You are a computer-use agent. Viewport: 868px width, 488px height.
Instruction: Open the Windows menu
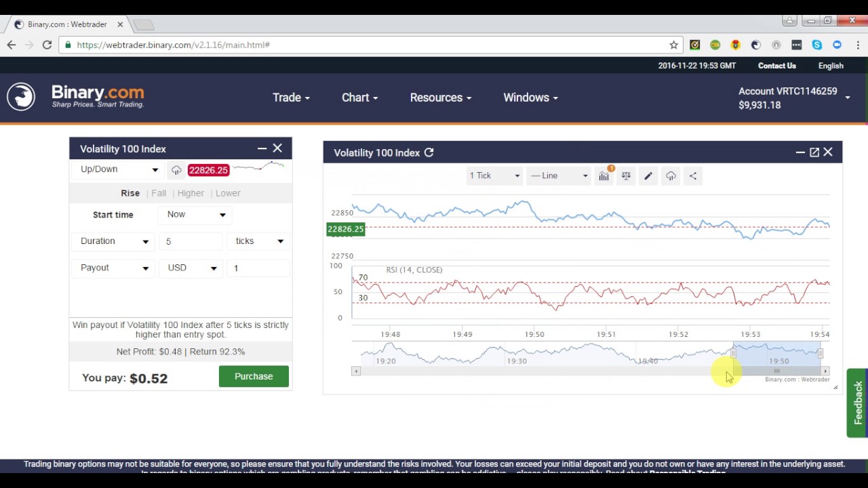[530, 98]
